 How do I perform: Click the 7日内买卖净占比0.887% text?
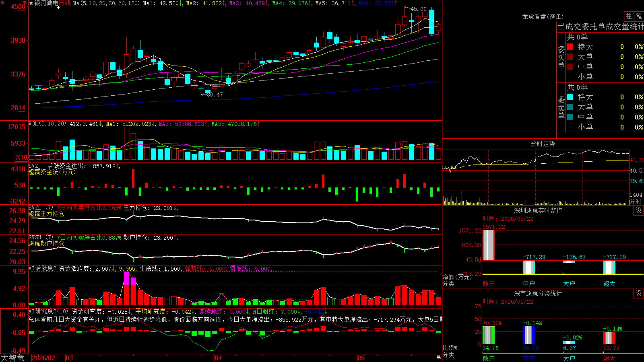89,238
